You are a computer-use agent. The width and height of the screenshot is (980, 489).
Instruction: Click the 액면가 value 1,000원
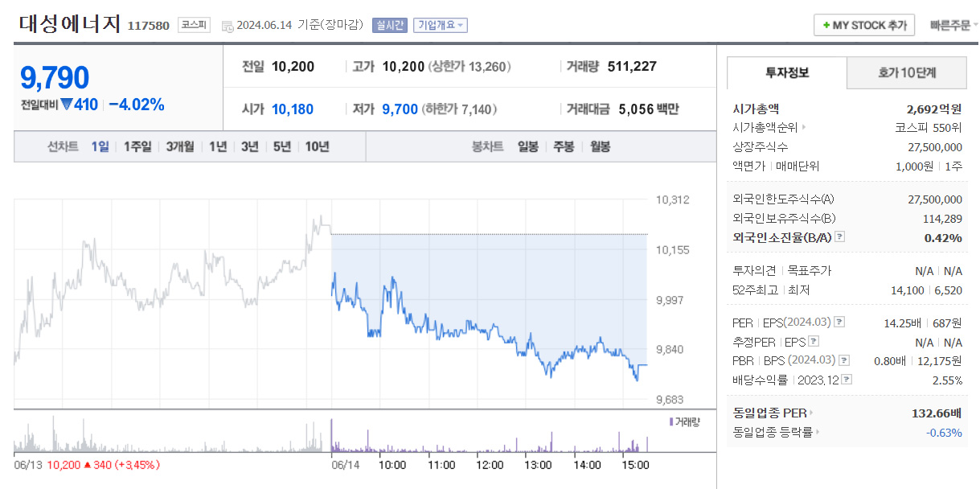[x=914, y=166]
